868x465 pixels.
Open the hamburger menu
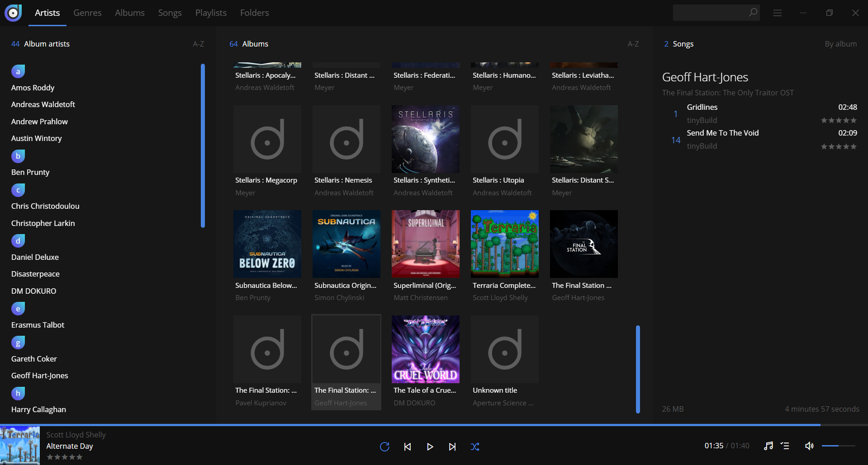(x=777, y=13)
